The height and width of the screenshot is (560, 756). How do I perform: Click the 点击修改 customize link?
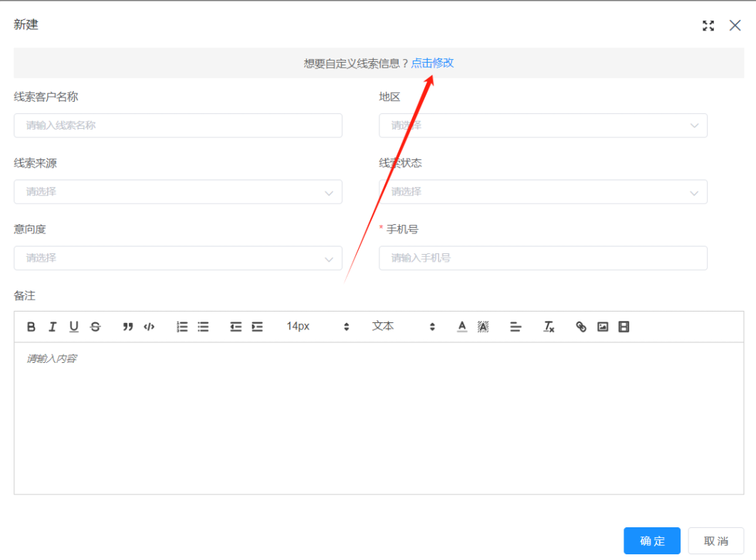click(433, 63)
